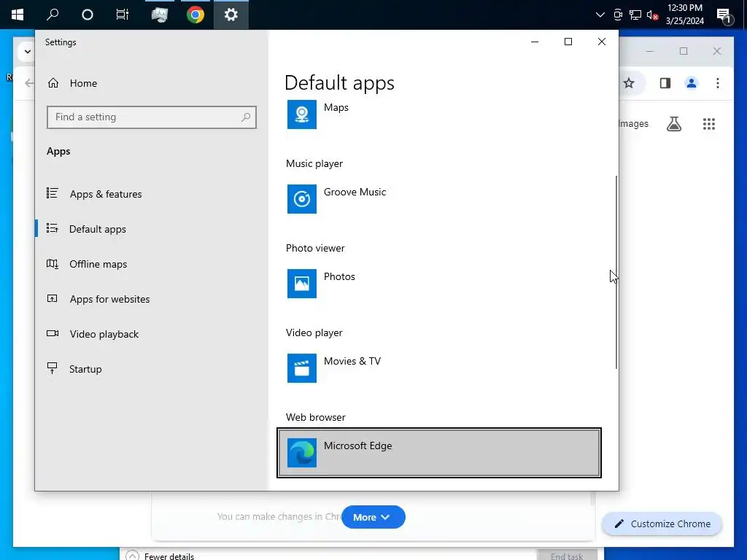Close the Settings window
The height and width of the screenshot is (560, 747).
pos(602,42)
